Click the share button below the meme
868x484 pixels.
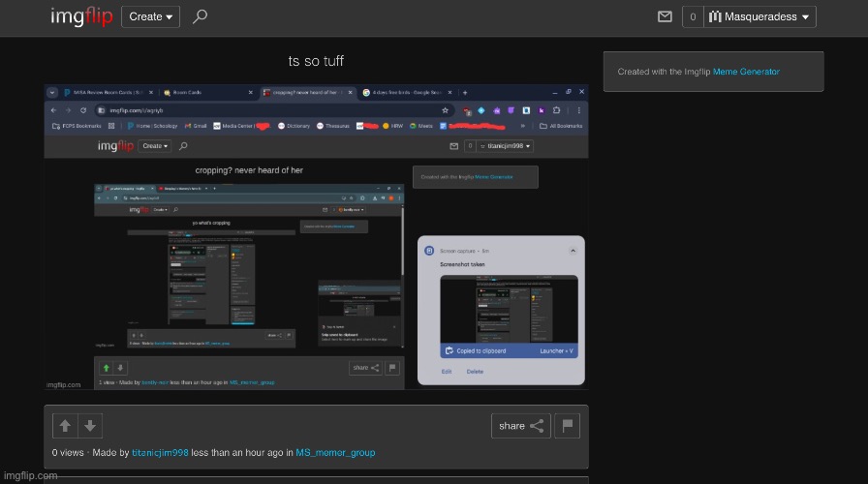click(520, 426)
